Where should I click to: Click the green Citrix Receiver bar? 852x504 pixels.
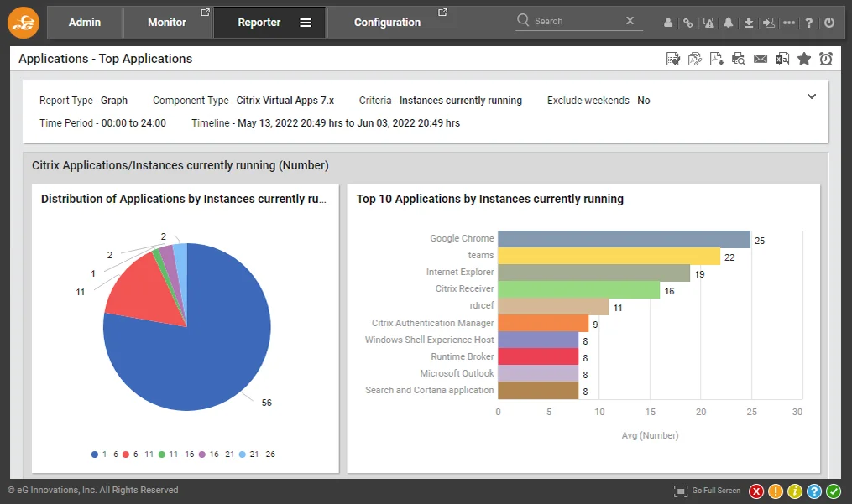tap(578, 290)
